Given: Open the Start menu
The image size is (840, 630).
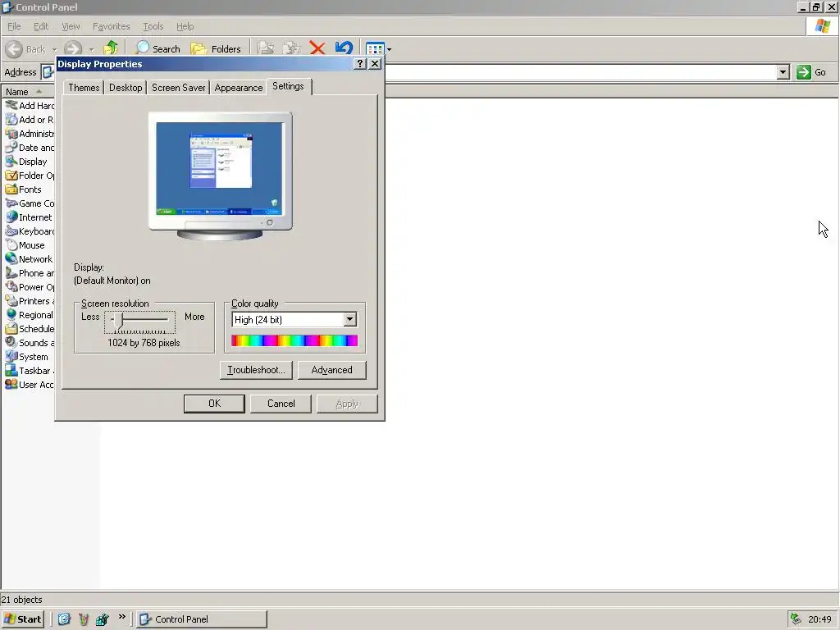Looking at the screenshot, I should tap(22, 619).
